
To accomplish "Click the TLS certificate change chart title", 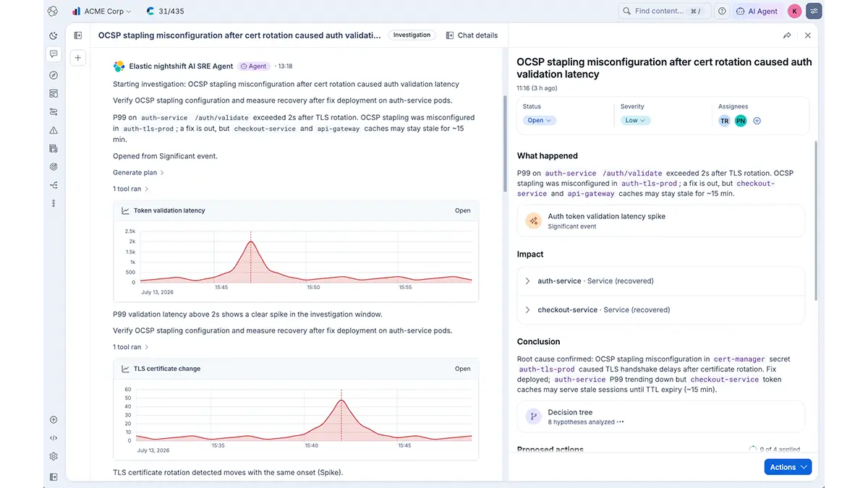I will point(167,369).
